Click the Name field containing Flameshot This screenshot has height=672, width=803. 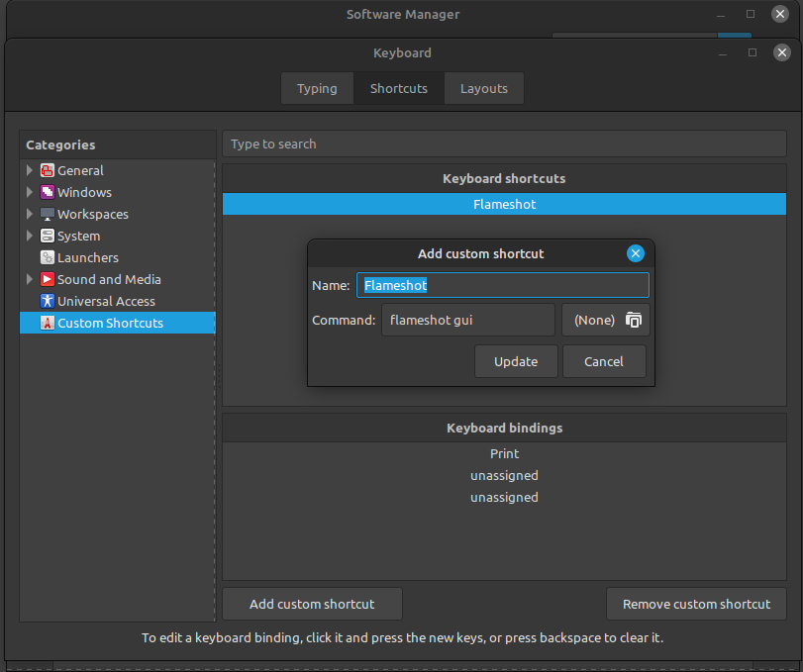[x=503, y=285]
